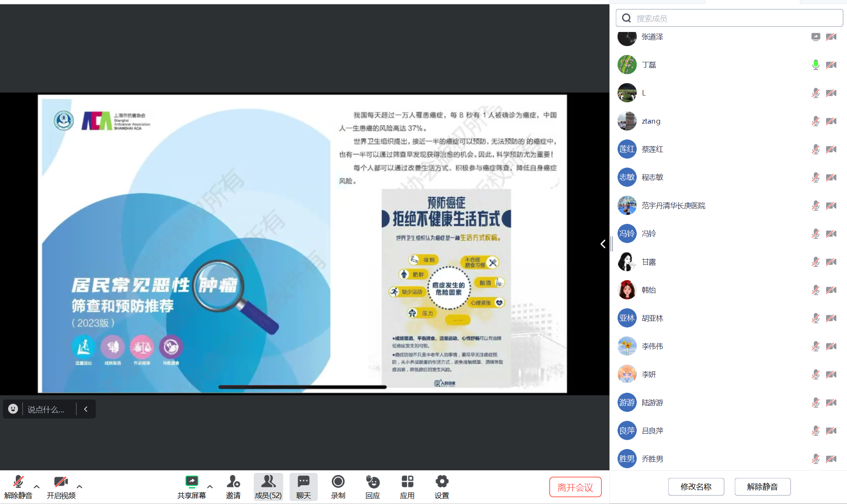This screenshot has width=847, height=504.
Task: Click the rename button
Action: [696, 487]
